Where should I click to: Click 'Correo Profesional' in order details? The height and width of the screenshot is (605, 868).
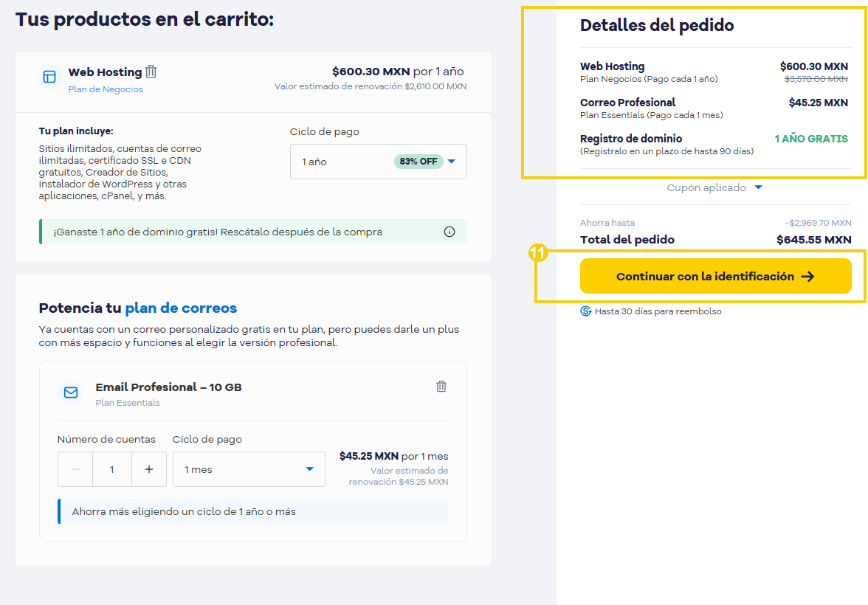click(627, 103)
